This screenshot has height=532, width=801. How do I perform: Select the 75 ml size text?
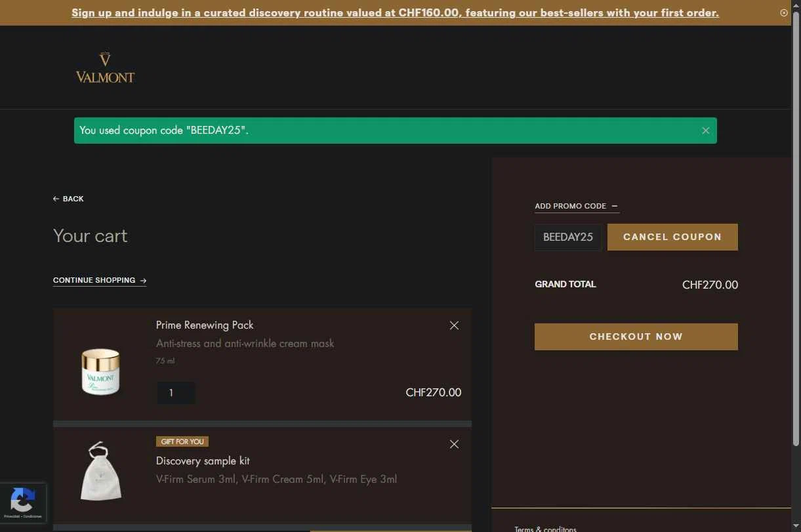pos(165,361)
